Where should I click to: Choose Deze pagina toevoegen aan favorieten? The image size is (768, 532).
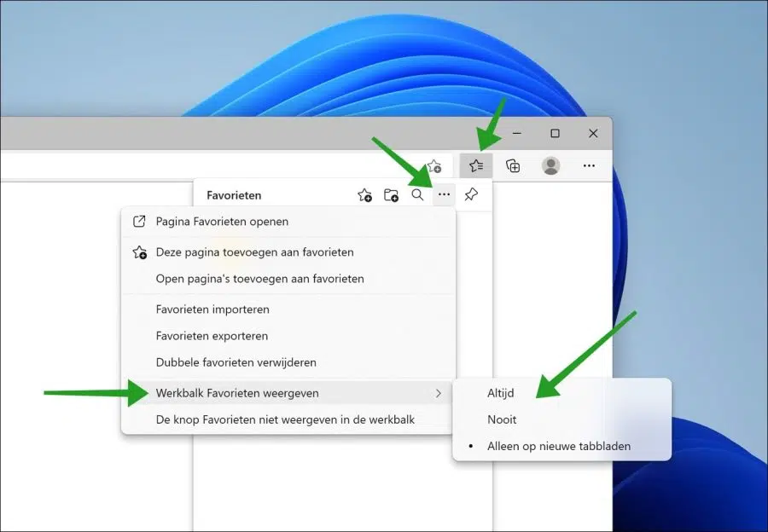tap(288, 252)
